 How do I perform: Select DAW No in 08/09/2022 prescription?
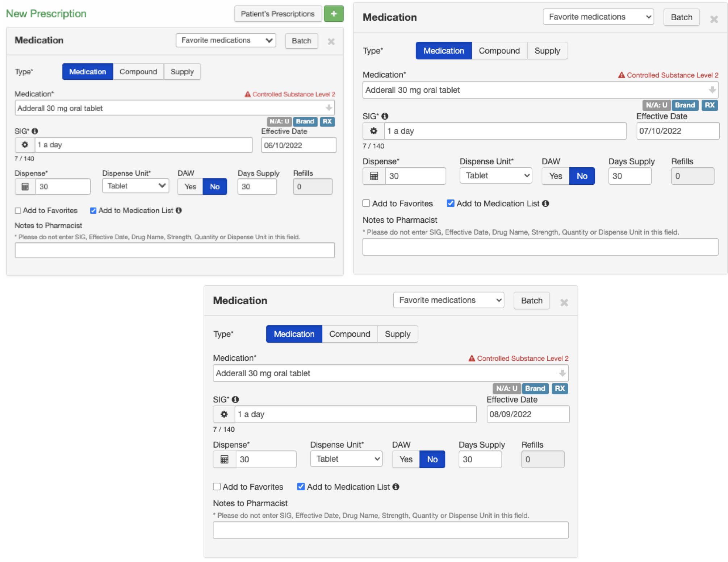coord(432,460)
